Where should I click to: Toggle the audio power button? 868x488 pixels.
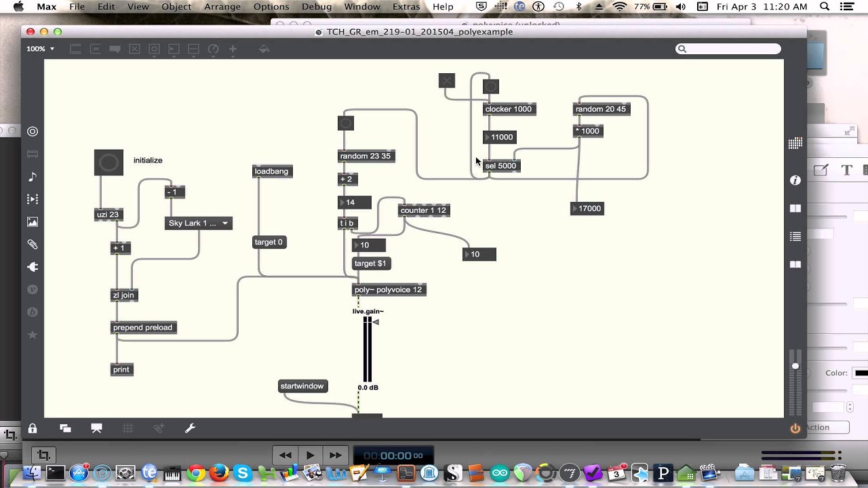coord(795,428)
